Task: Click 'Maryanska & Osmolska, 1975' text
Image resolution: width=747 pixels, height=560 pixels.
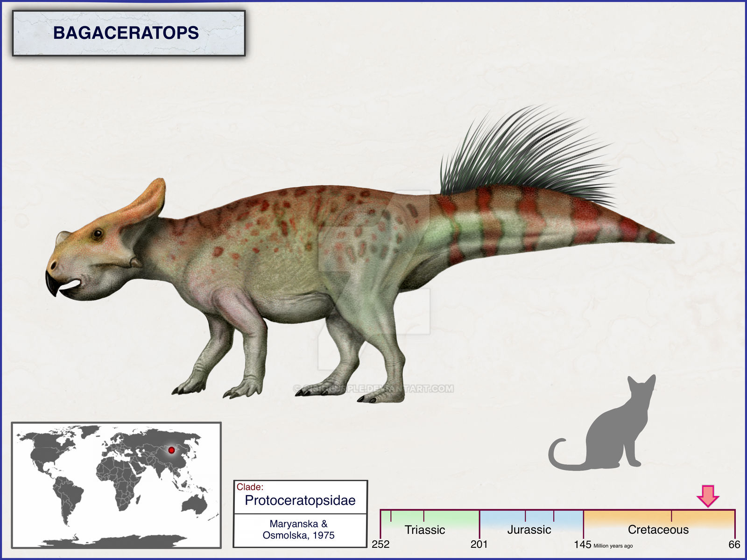Action: coord(299,530)
